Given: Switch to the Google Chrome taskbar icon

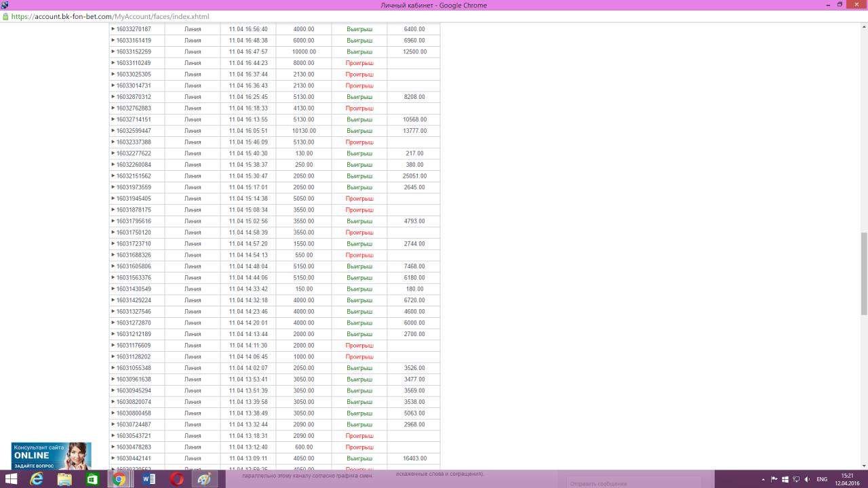Looking at the screenshot, I should [x=119, y=479].
